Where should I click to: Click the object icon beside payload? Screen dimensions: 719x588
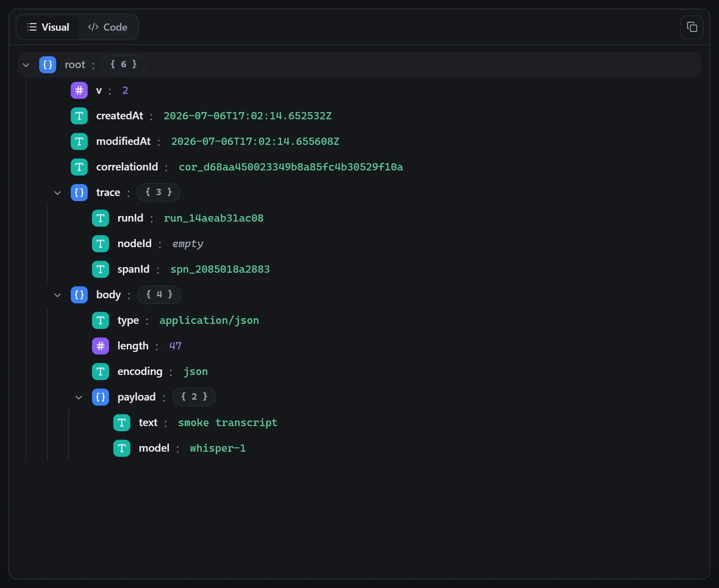[101, 397]
